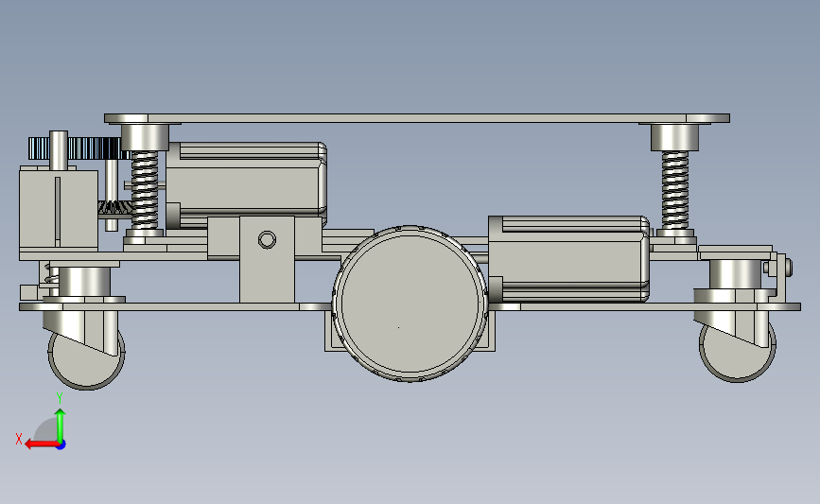Click the Y label of the triad
Viewport: 820px width, 504px height.
pyautogui.click(x=59, y=398)
